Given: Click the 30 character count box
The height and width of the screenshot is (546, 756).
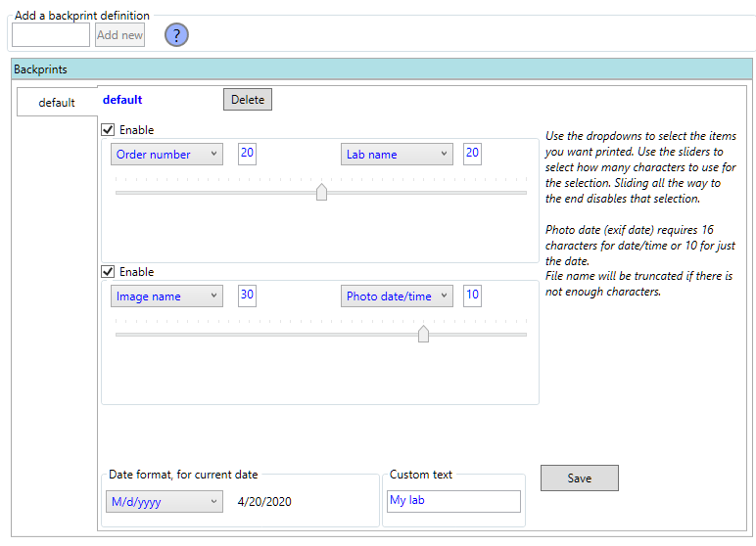Looking at the screenshot, I should [247, 296].
